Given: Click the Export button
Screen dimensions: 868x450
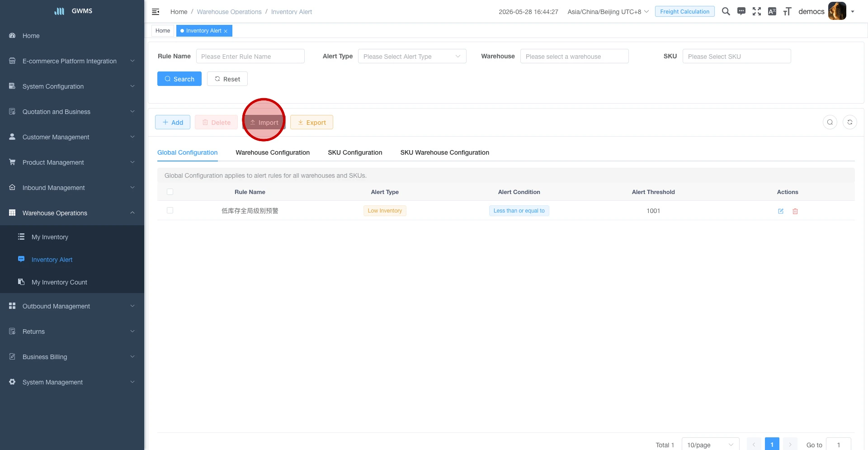Looking at the screenshot, I should tap(311, 122).
